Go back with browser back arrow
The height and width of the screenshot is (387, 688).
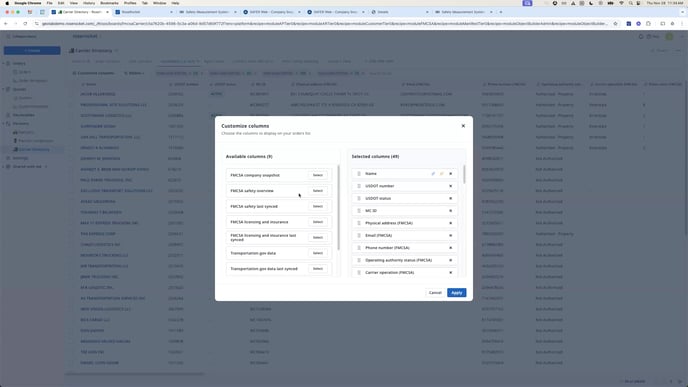pyautogui.click(x=6, y=24)
